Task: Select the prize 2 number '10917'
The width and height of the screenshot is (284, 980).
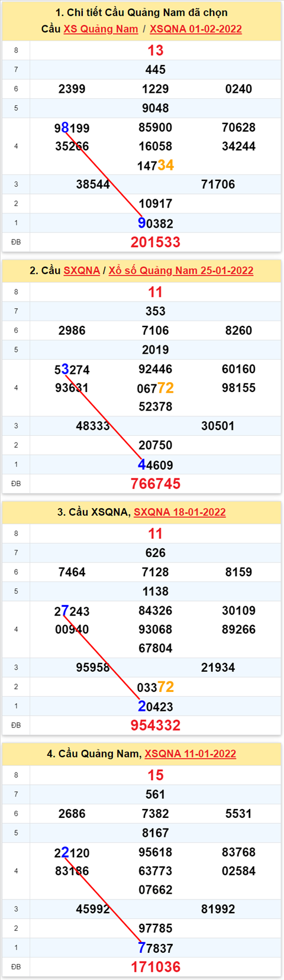Action: pos(156,203)
